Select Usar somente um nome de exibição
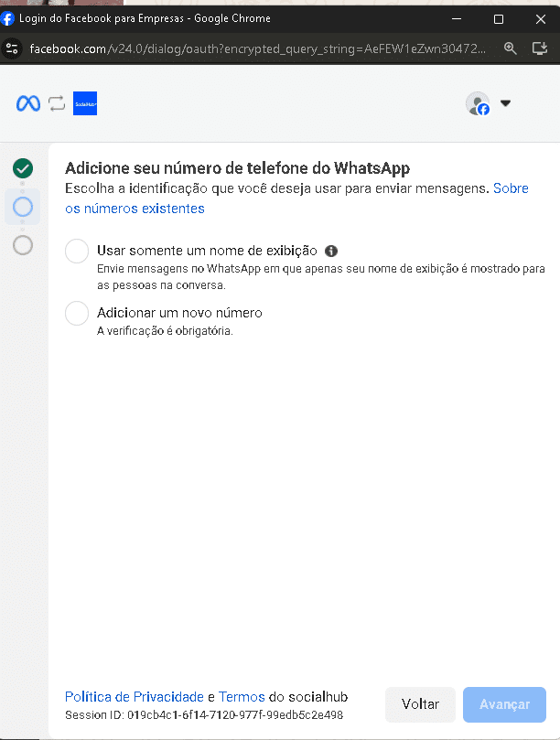Image resolution: width=560 pixels, height=740 pixels. (77, 251)
